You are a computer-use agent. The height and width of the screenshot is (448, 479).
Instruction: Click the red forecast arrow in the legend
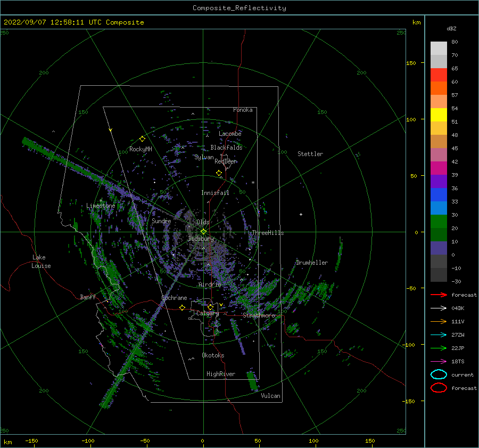coord(439,295)
